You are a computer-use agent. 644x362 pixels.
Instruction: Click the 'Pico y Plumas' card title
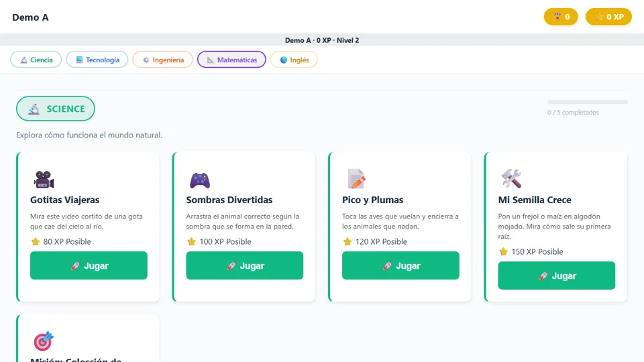(372, 200)
